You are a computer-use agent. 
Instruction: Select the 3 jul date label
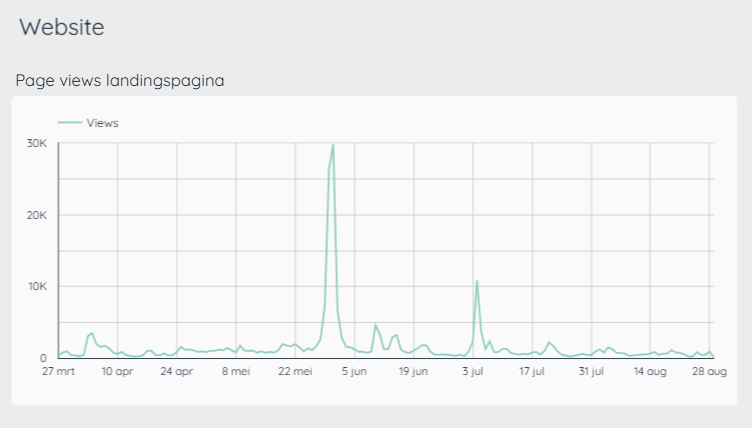(473, 371)
